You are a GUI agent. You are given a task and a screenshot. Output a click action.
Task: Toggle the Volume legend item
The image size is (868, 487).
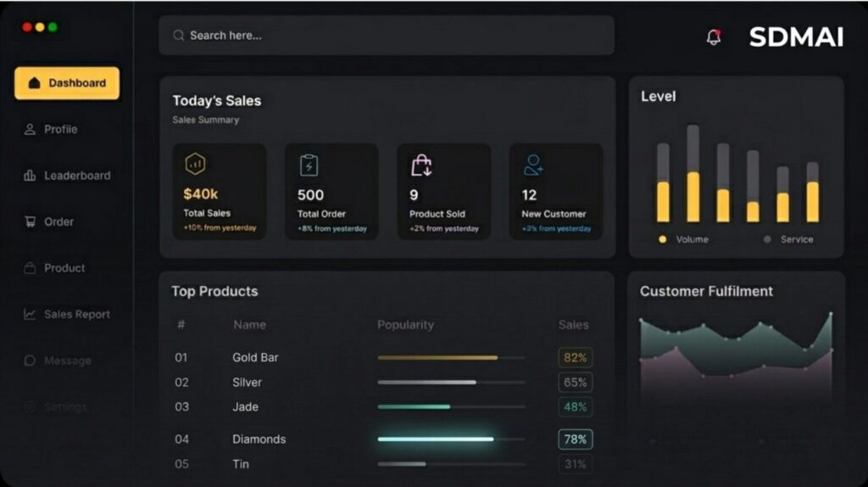[684, 239]
